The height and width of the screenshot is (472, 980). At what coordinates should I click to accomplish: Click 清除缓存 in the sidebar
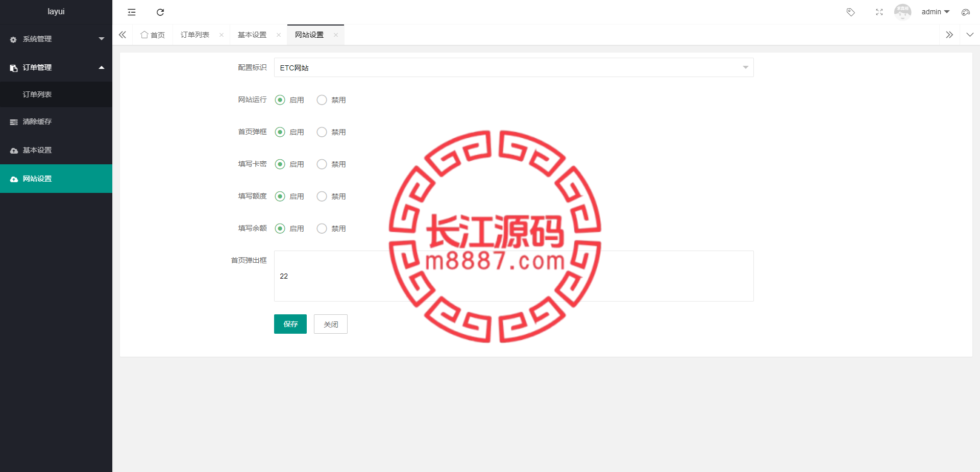[56, 121]
